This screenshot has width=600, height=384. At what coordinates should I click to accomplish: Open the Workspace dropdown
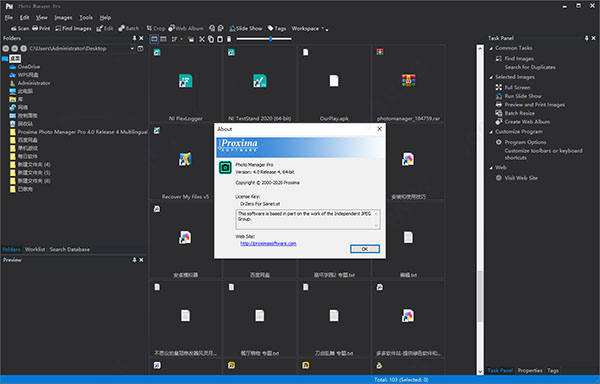click(308, 28)
